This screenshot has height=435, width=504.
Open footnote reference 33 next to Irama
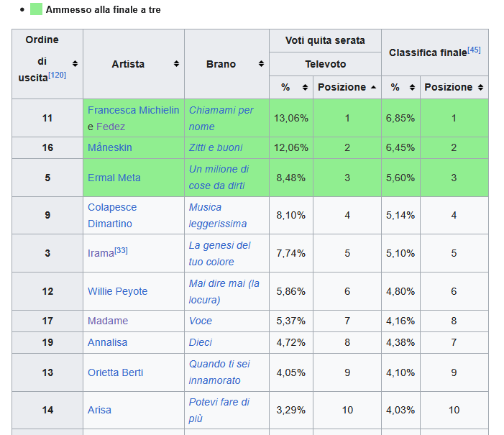pyautogui.click(x=122, y=250)
